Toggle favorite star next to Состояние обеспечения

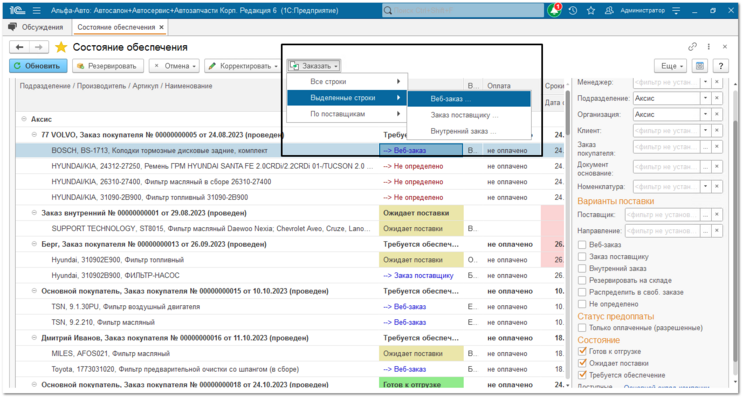point(61,47)
